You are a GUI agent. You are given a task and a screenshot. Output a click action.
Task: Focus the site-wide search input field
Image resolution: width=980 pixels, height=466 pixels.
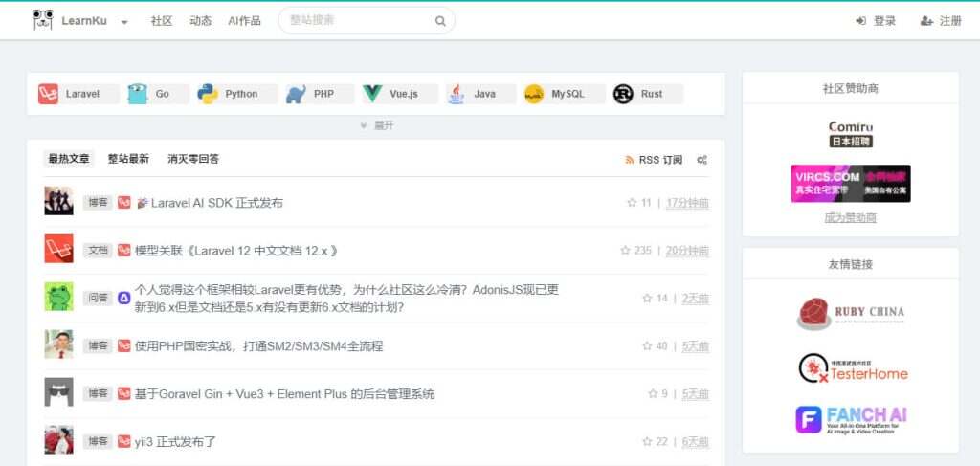[359, 20]
